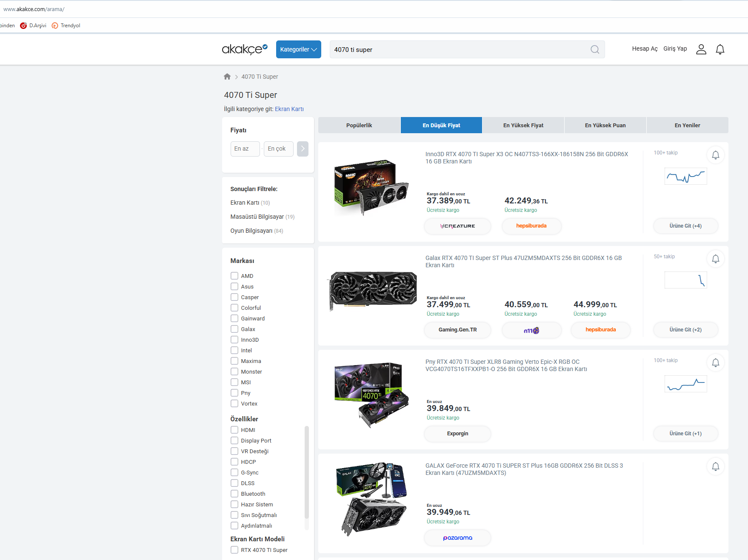Image resolution: width=748 pixels, height=560 pixels.
Task: Filter results by Masaüstü Bilgisayar
Action: tap(263, 217)
